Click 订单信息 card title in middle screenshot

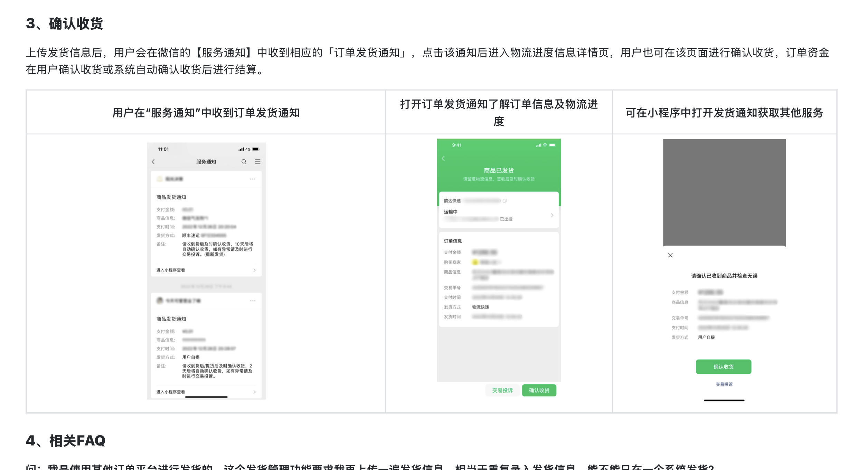[453, 241]
